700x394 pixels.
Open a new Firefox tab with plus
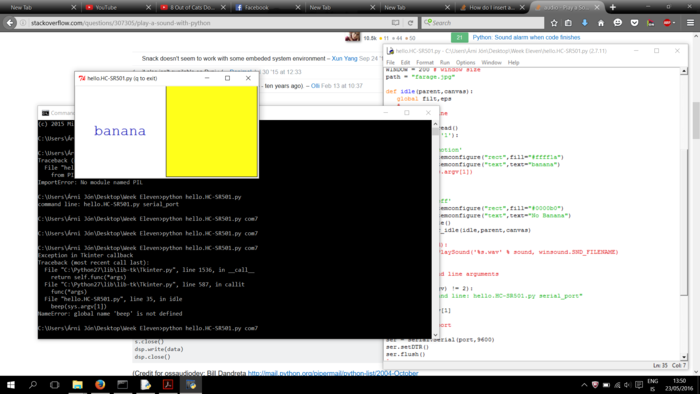click(613, 7)
